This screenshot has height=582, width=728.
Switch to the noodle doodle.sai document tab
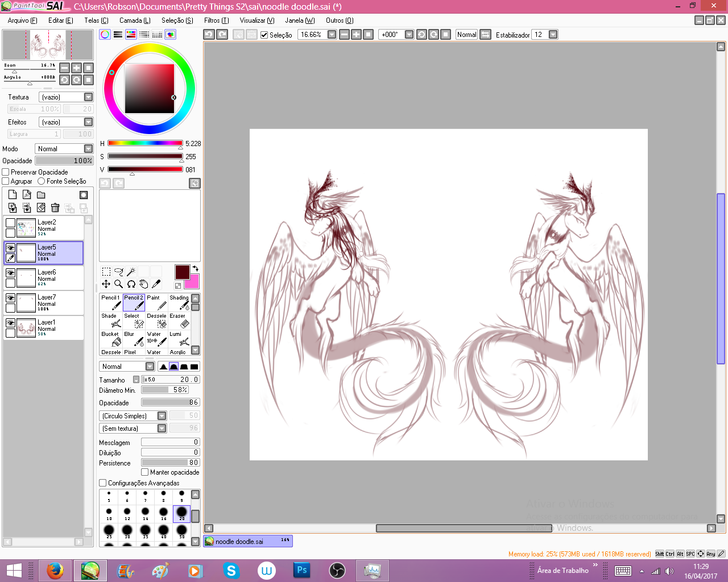(248, 541)
